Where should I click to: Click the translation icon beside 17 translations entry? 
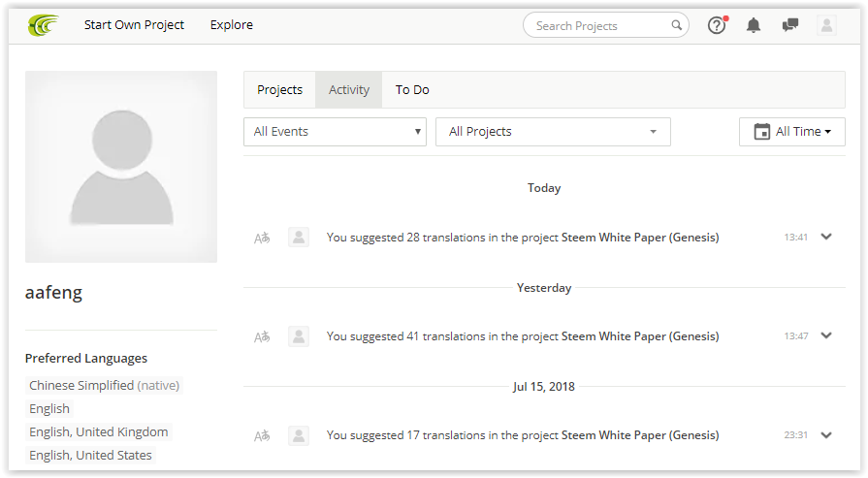pyautogui.click(x=262, y=436)
